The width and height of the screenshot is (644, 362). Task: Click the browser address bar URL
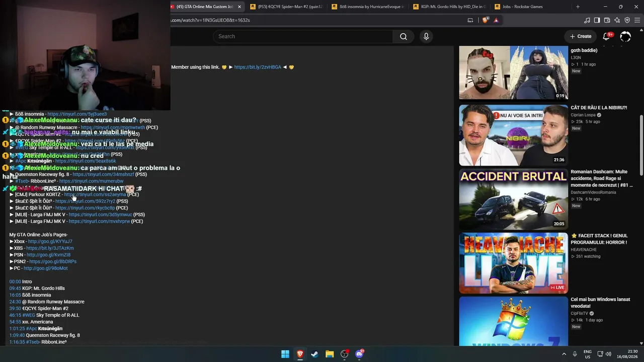(210, 20)
